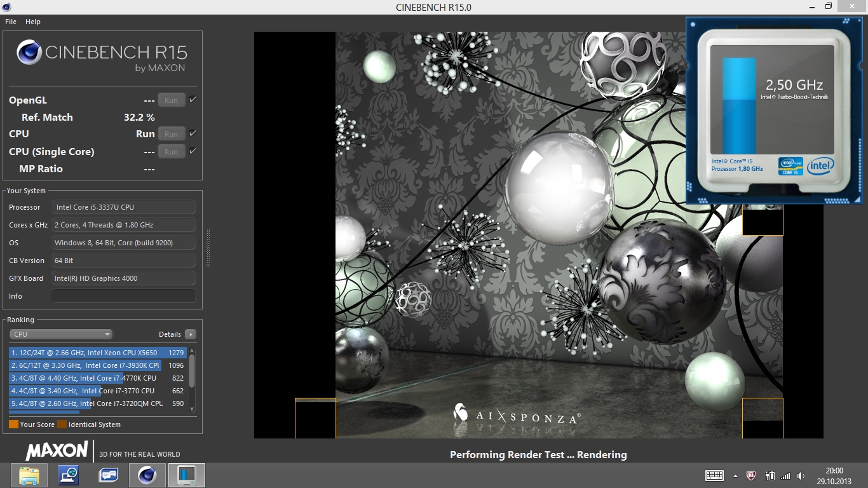868x488 pixels.
Task: Click the Processor field 'Intel Core i5-3337U CPU'
Action: click(123, 207)
